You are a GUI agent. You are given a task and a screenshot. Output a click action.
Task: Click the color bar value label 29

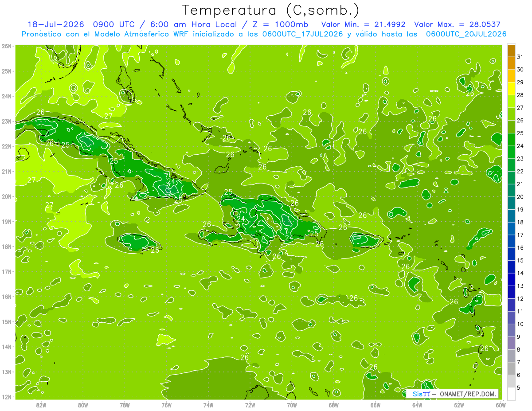(520, 82)
